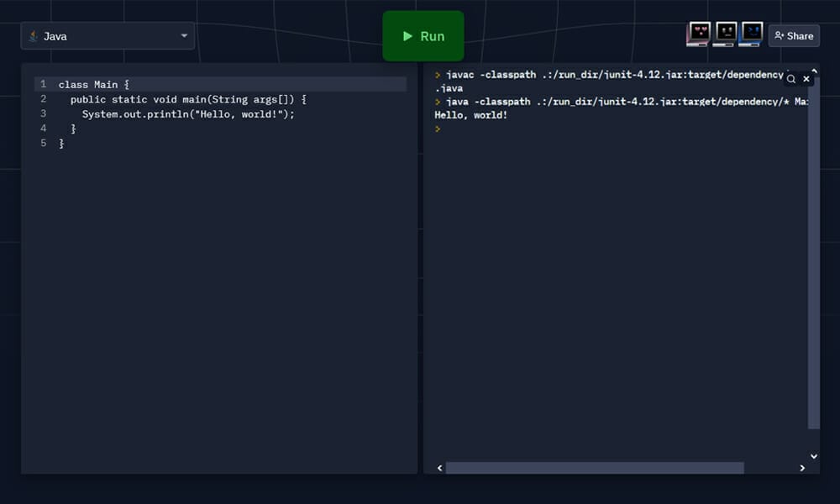Click console scroll right arrow
Screen dimensions: 840x504
pyautogui.click(x=802, y=468)
